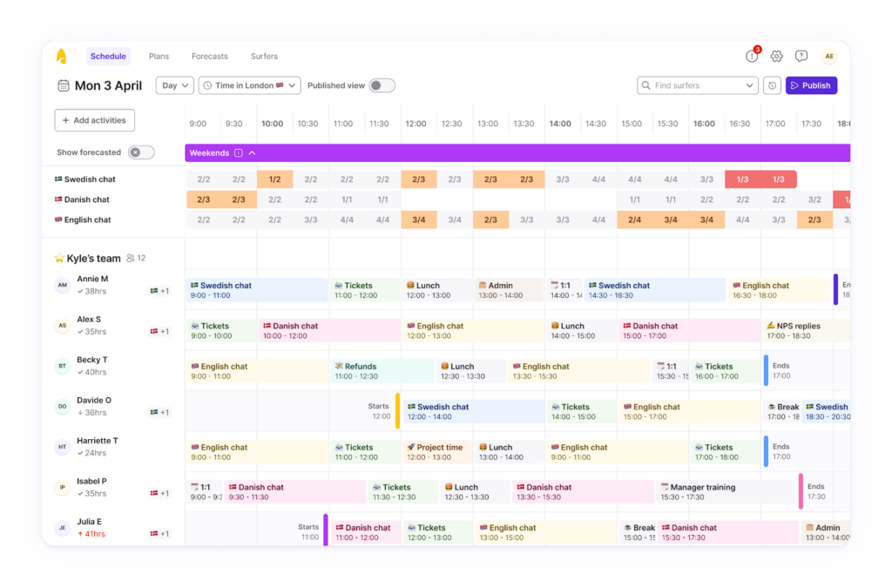
Task: Open Annie M's Swedish chat 9:00-11:00 block
Action: 257,290
